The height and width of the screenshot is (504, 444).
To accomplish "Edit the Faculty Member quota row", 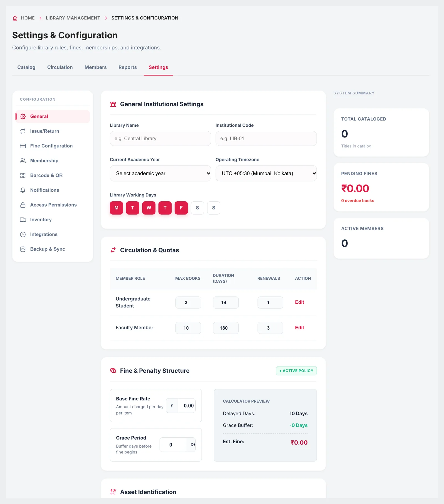I will click(x=299, y=328).
